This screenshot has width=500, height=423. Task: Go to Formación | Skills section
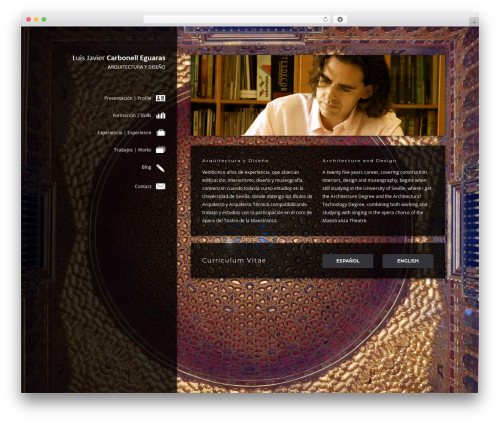tap(132, 115)
